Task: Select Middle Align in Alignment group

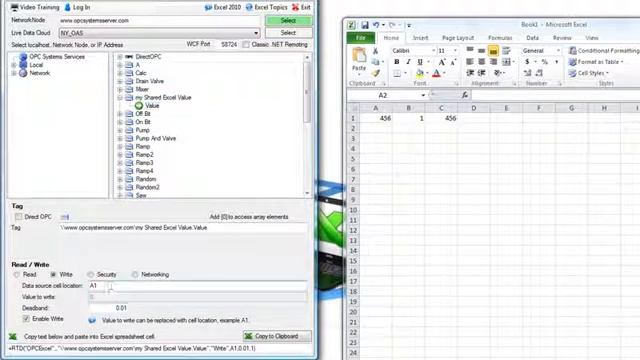Action: click(482, 51)
